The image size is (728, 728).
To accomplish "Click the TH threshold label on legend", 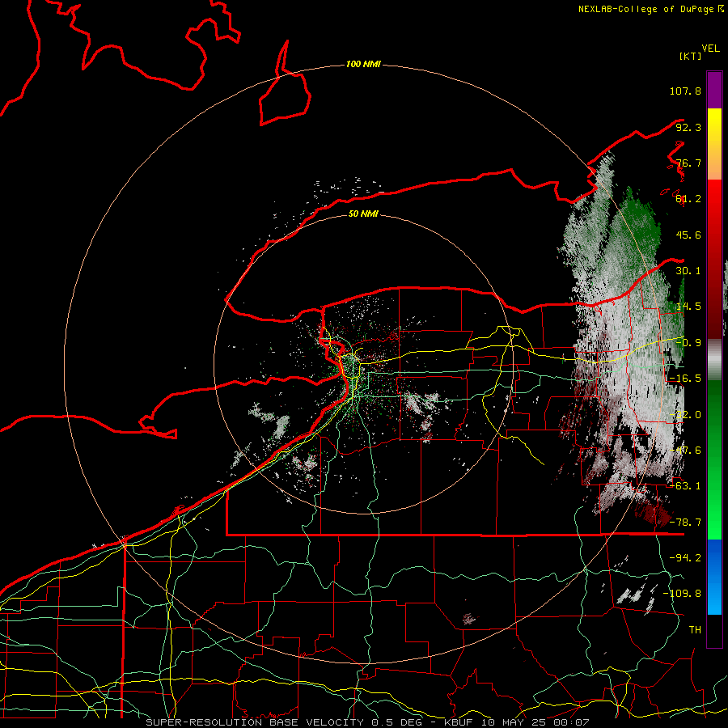I will (x=695, y=630).
